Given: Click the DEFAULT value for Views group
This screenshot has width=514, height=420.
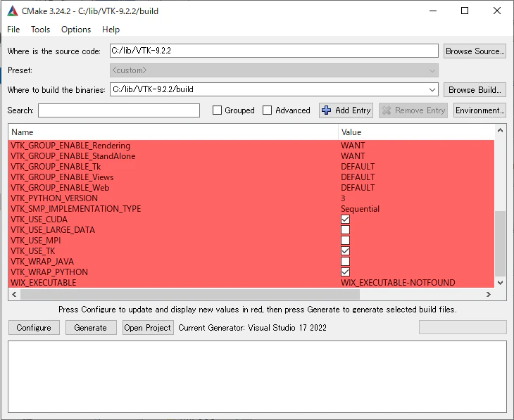Looking at the screenshot, I should (x=358, y=177).
